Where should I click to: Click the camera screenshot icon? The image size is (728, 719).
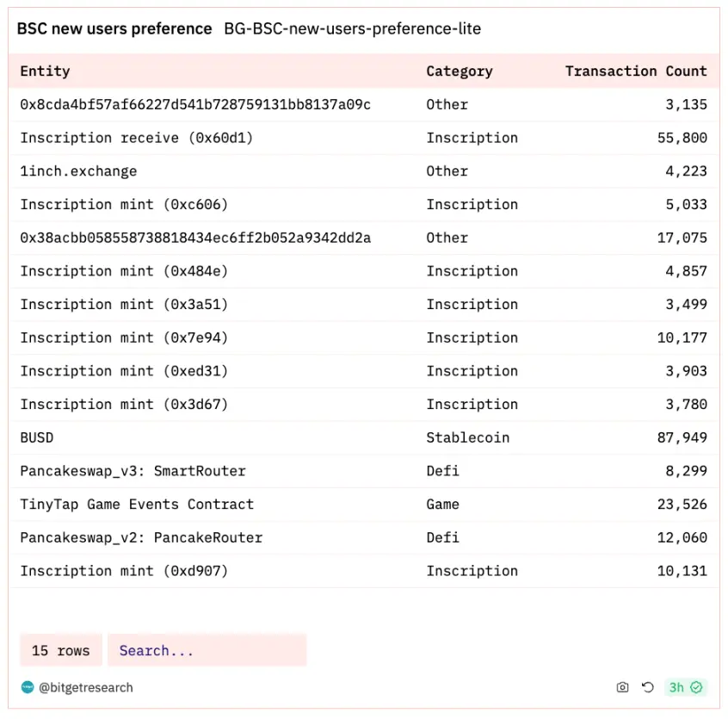622,687
